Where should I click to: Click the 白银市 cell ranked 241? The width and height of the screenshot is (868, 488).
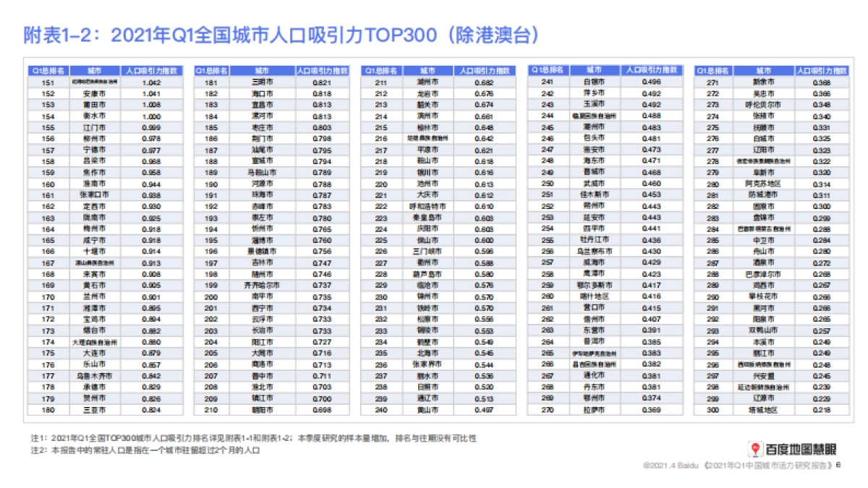[592, 82]
